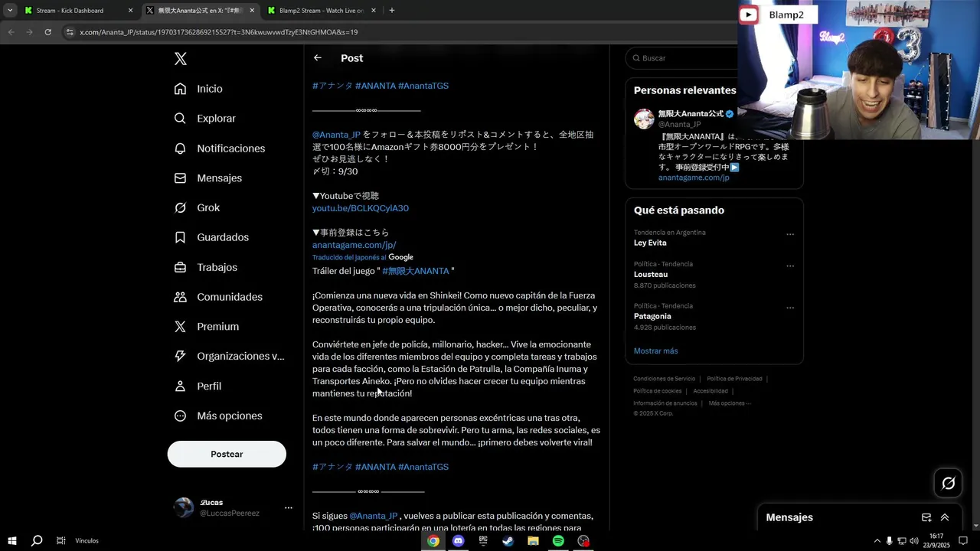Open Ananta profile avatar in Personas relevantes
This screenshot has width=980, height=551.
pos(644,119)
